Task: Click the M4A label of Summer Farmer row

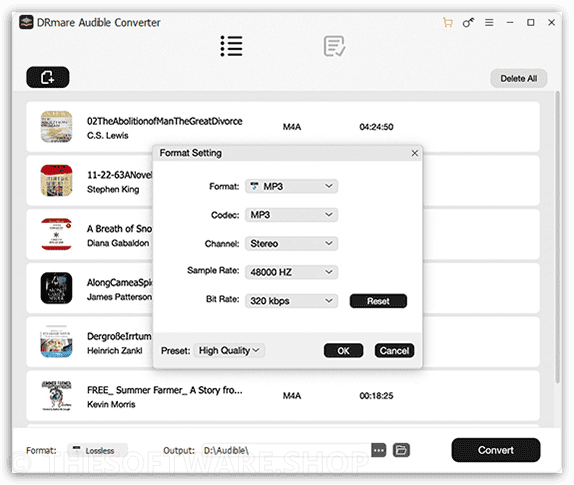Action: coord(292,396)
